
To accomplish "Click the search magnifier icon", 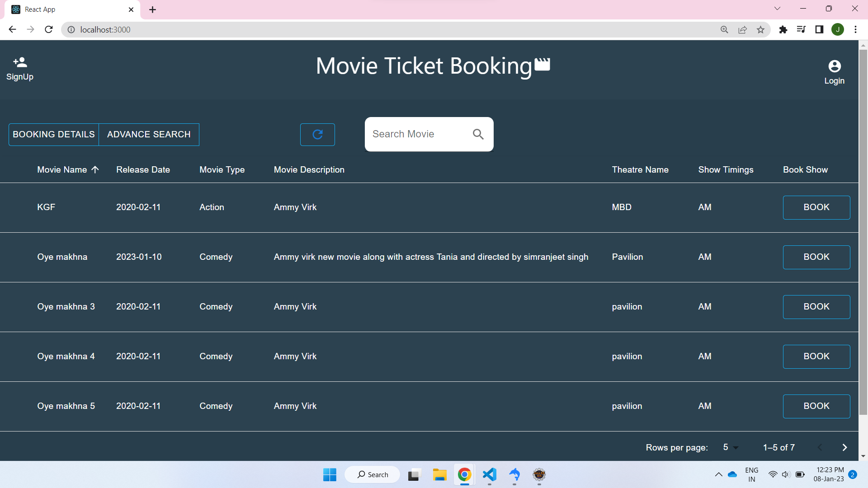I will [x=478, y=134].
